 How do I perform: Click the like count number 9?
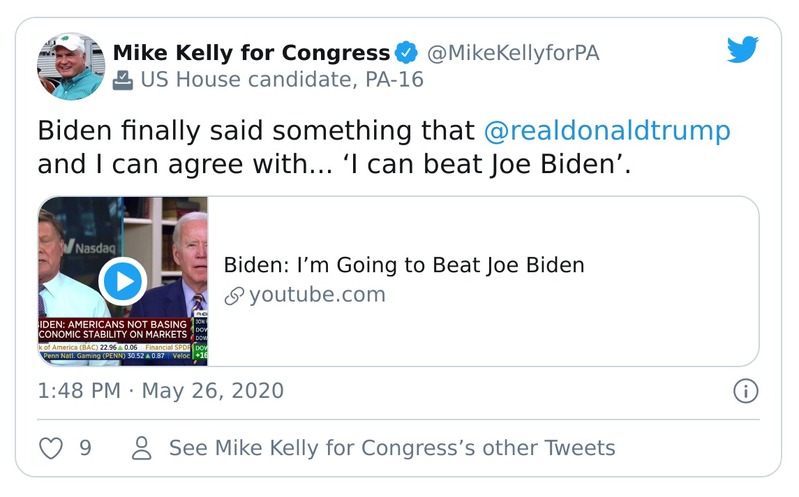coord(85,448)
